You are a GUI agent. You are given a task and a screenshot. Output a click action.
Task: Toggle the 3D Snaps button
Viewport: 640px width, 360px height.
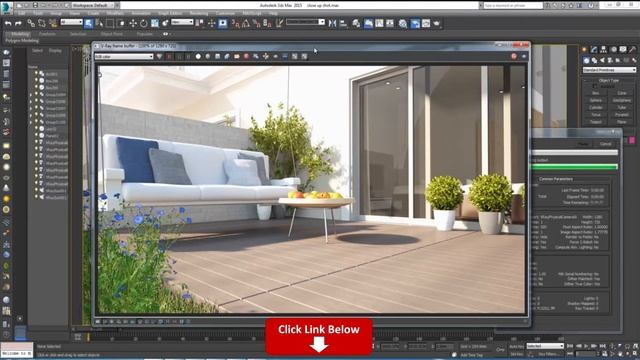(x=236, y=23)
